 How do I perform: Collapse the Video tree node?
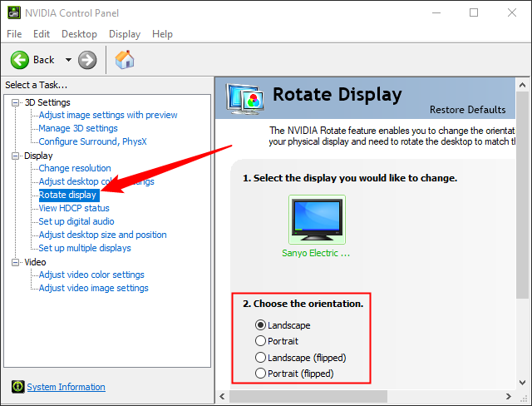pos(16,262)
